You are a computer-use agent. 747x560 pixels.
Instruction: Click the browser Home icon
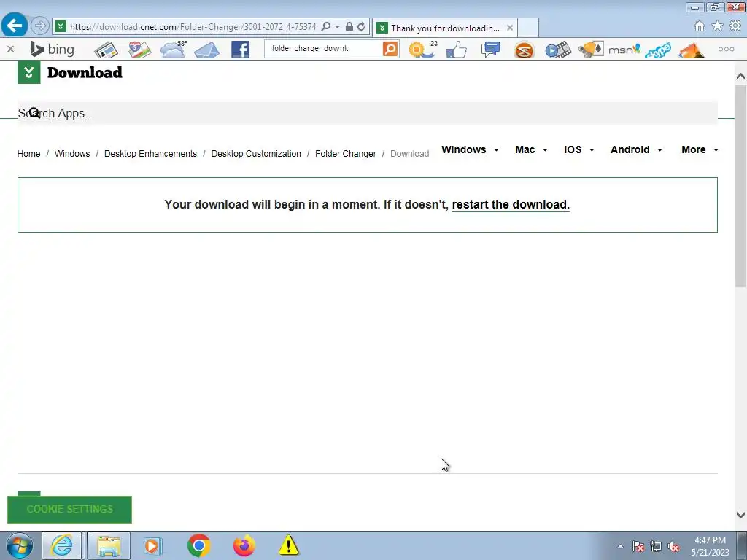(700, 26)
